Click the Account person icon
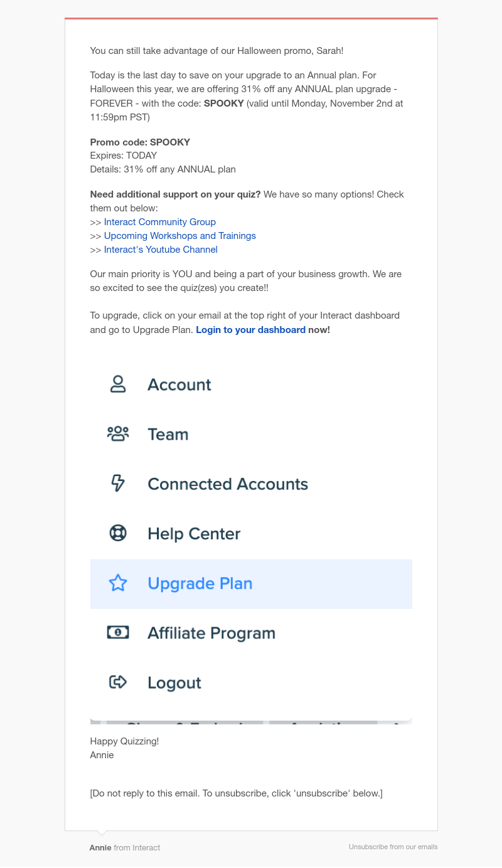Image resolution: width=502 pixels, height=868 pixels. click(x=118, y=384)
